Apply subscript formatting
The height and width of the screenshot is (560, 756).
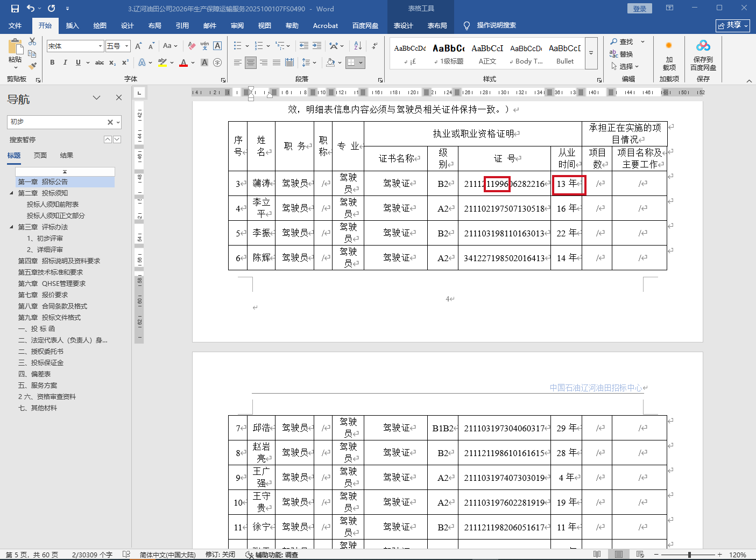point(112,62)
